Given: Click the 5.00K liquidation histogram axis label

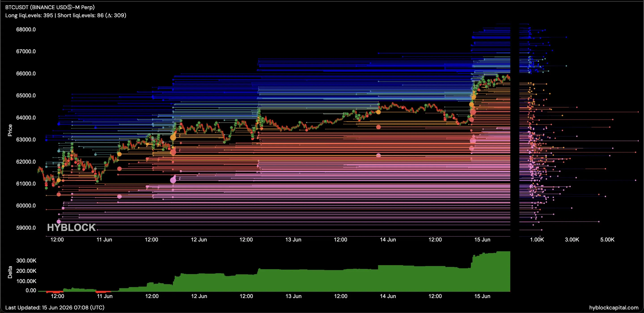Looking at the screenshot, I should 607,239.
